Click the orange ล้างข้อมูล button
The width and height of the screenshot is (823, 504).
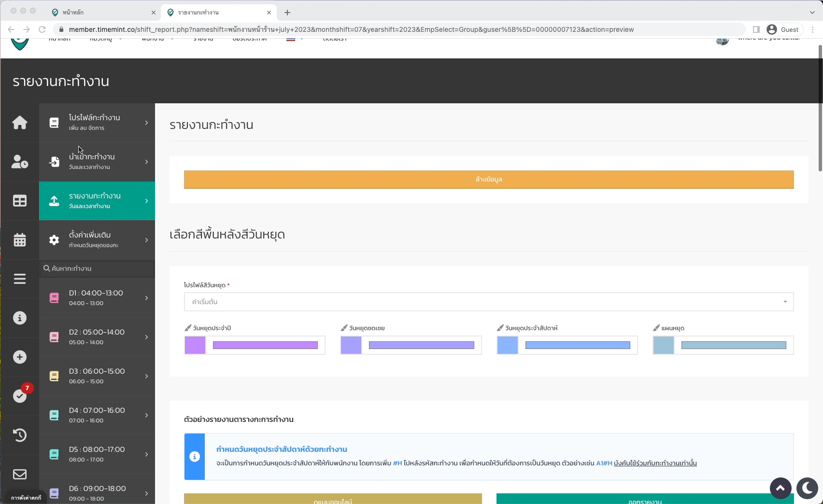[x=488, y=180]
